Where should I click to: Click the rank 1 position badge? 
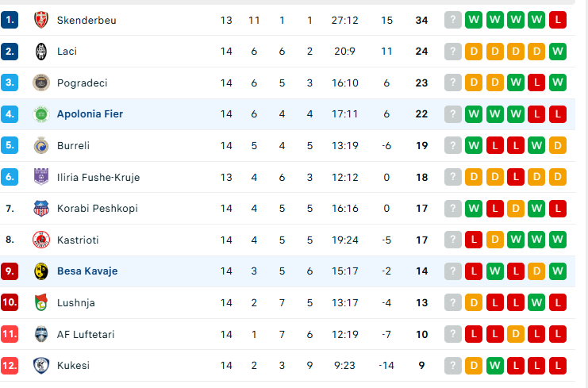[x=10, y=20]
